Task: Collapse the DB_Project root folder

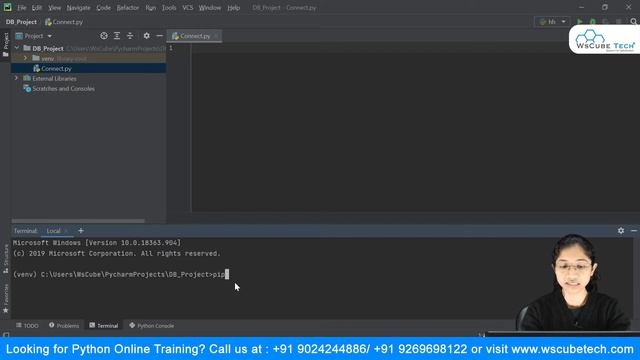Action: tap(17, 48)
